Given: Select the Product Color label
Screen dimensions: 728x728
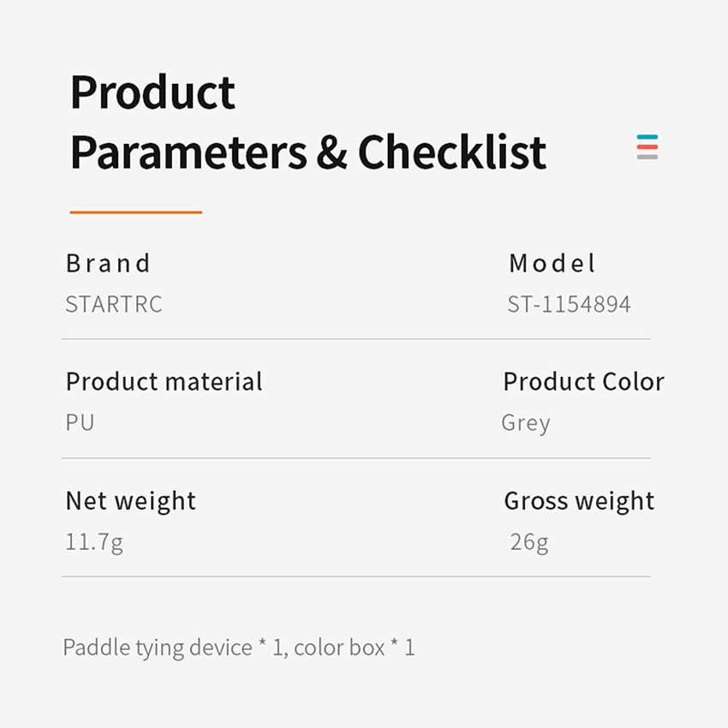Looking at the screenshot, I should point(583,382).
